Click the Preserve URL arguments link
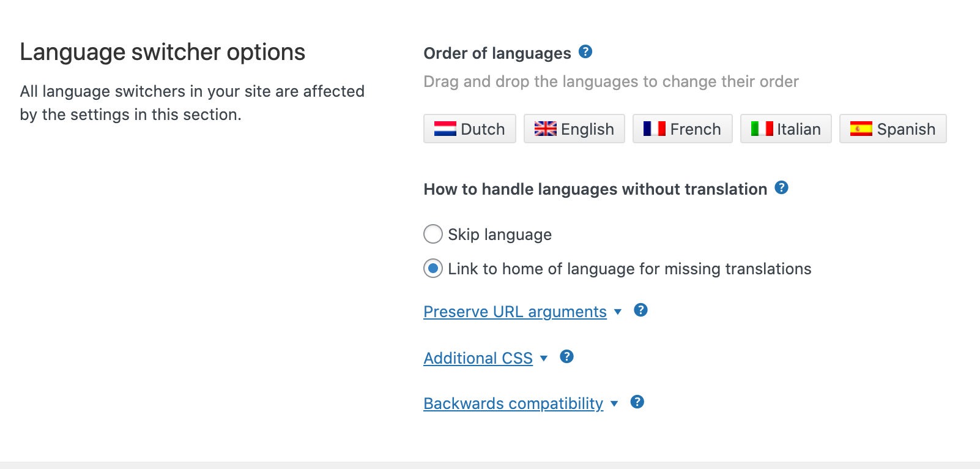Viewport: 980px width, 469px height. point(514,312)
